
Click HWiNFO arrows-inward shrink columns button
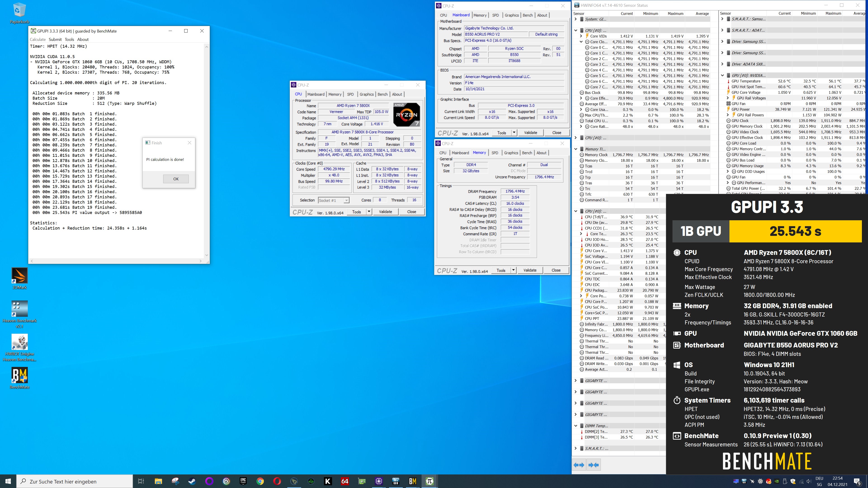593,465
